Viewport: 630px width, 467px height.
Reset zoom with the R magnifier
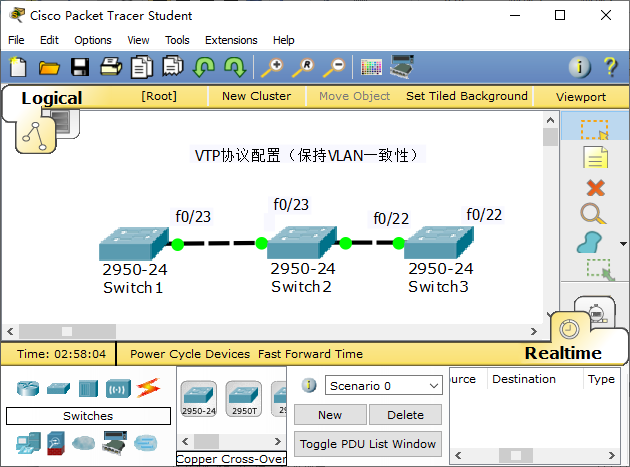tap(303, 68)
